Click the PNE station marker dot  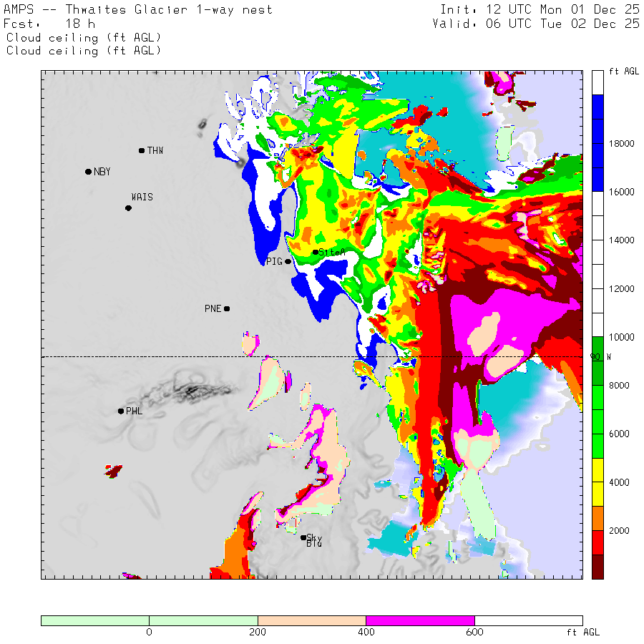[227, 308]
